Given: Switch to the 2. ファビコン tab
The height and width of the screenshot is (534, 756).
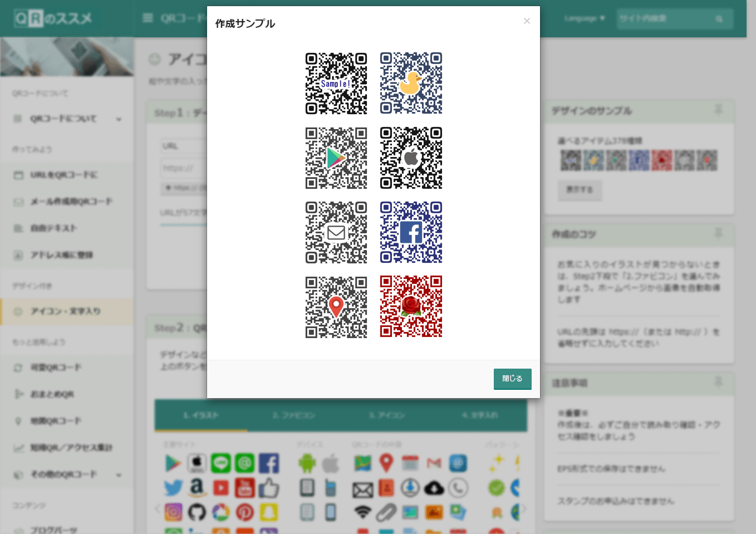Looking at the screenshot, I should click(x=294, y=415).
